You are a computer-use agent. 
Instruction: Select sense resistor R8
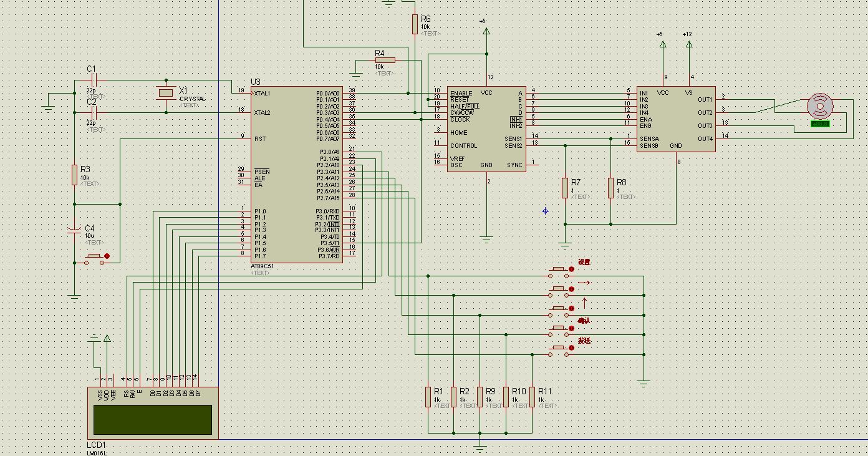(610, 188)
